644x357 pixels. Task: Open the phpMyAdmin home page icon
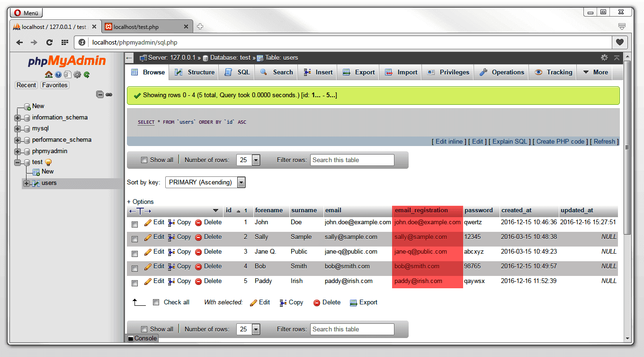[48, 74]
